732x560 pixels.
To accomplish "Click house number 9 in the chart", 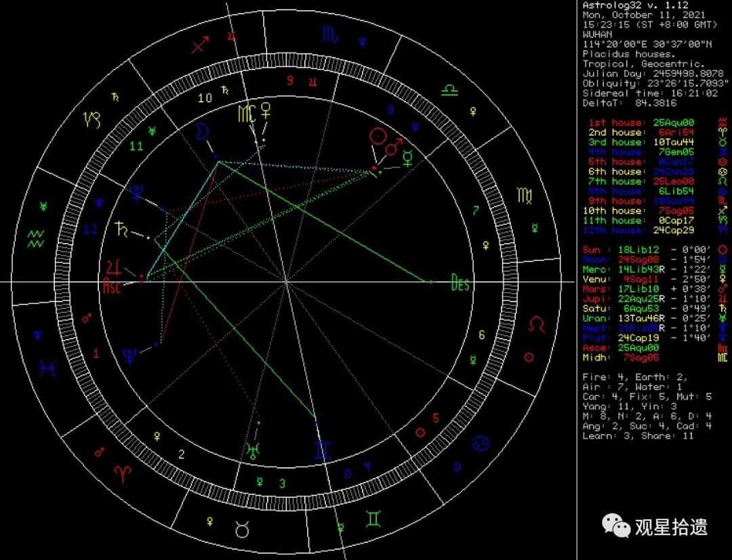I will point(290,80).
